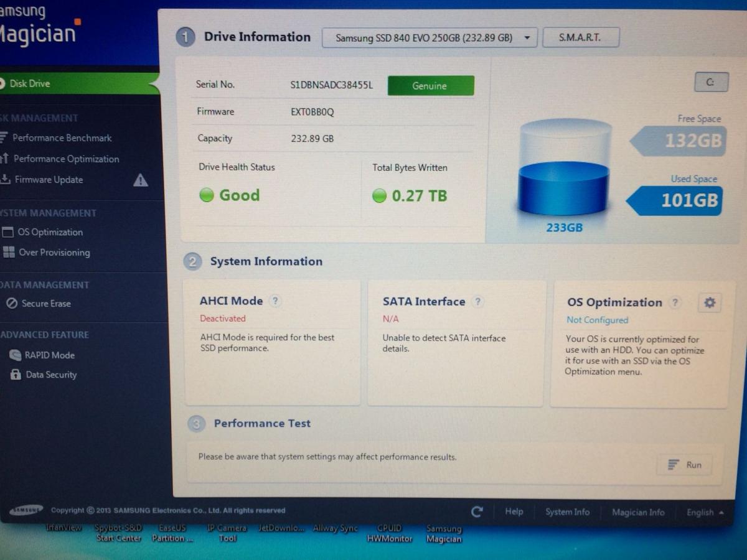
Task: Click the RAPID Mode icon
Action: coord(15,355)
